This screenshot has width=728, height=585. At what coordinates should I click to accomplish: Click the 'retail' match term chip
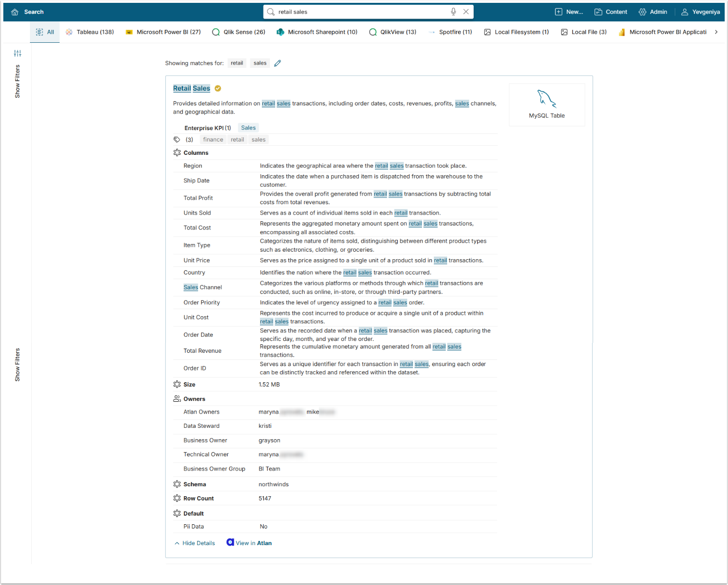click(x=237, y=63)
